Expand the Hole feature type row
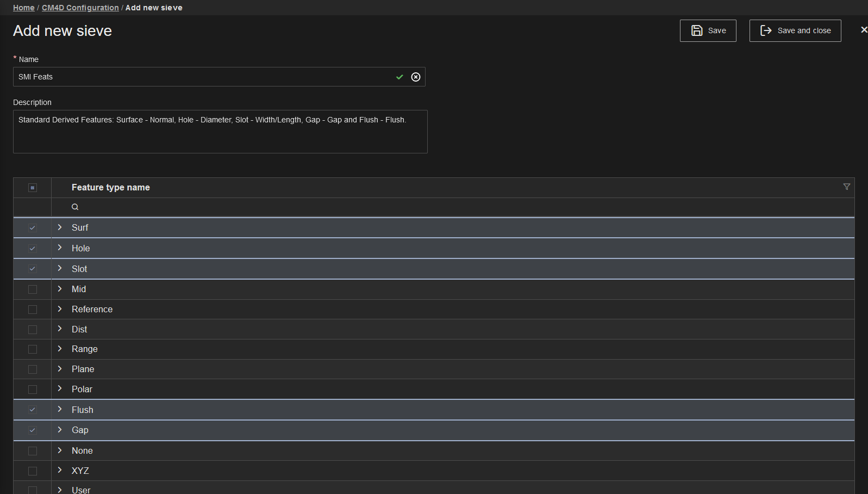868x494 pixels. pos(60,248)
